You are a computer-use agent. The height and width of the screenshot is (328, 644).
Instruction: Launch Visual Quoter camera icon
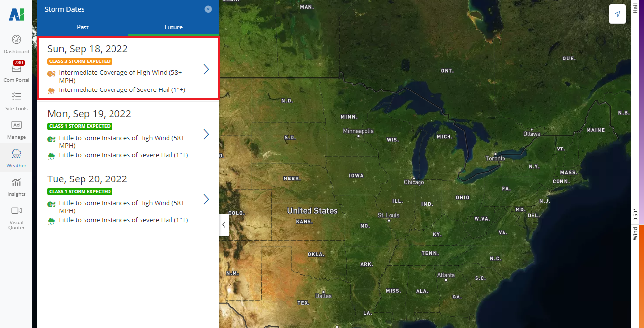pos(16,211)
